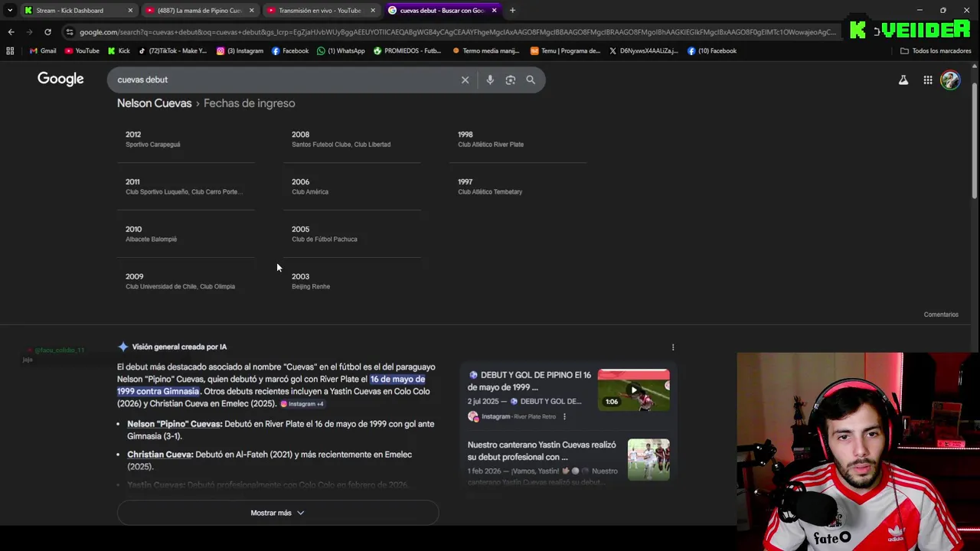The width and height of the screenshot is (980, 551).
Task: Select 1998 Club Atlético River Plate entry
Action: 518,139
